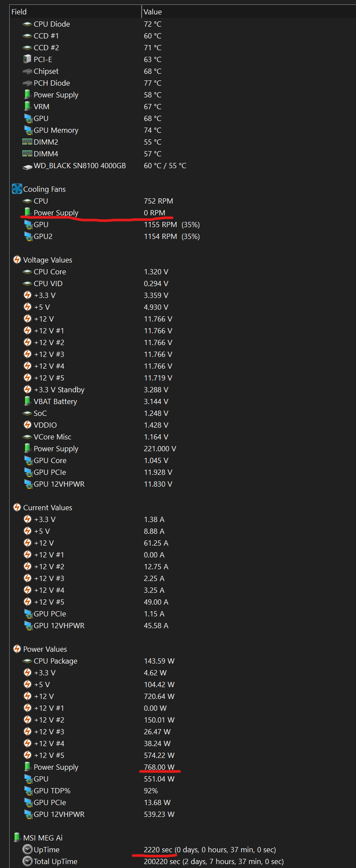Click the Value column header
The width and height of the screenshot is (356, 868).
[x=153, y=12]
